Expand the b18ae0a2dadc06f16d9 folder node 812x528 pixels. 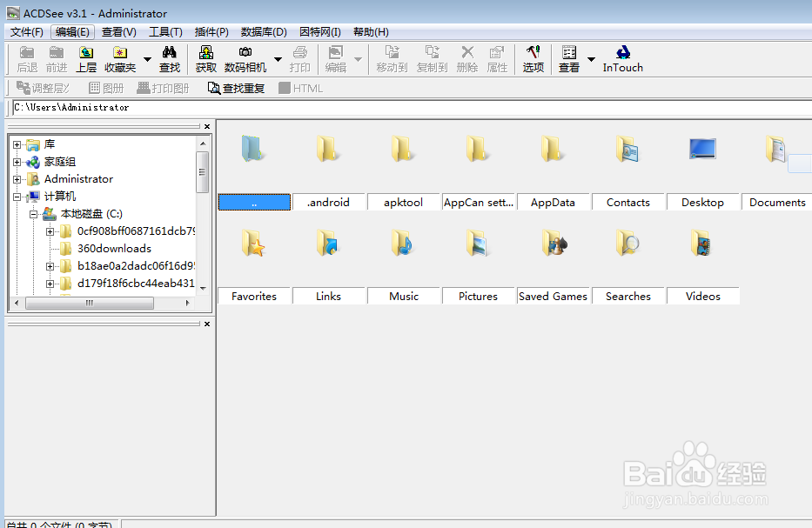50,266
